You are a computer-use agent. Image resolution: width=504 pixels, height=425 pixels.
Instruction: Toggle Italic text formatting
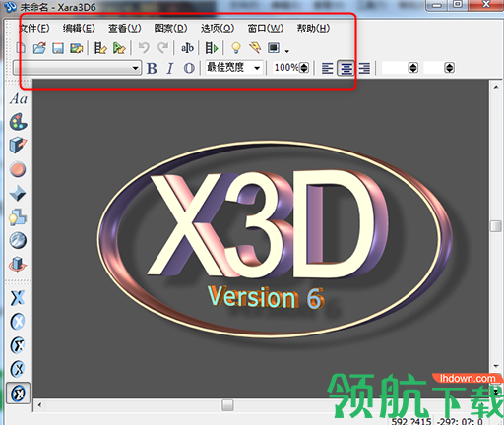(x=170, y=68)
